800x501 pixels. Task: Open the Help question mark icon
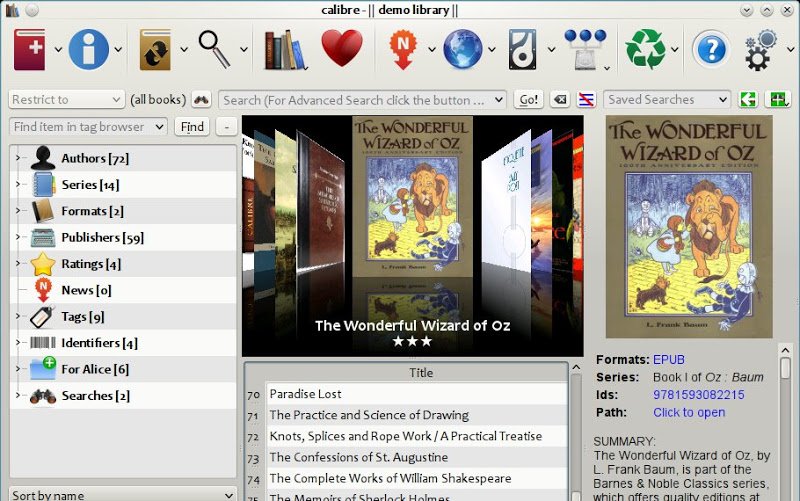pos(711,49)
